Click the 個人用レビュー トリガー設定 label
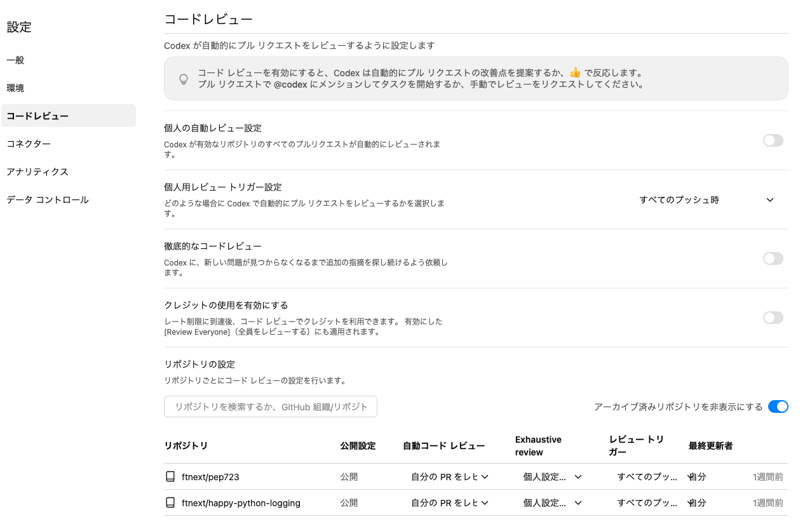This screenshot has width=812, height=531. click(x=223, y=187)
